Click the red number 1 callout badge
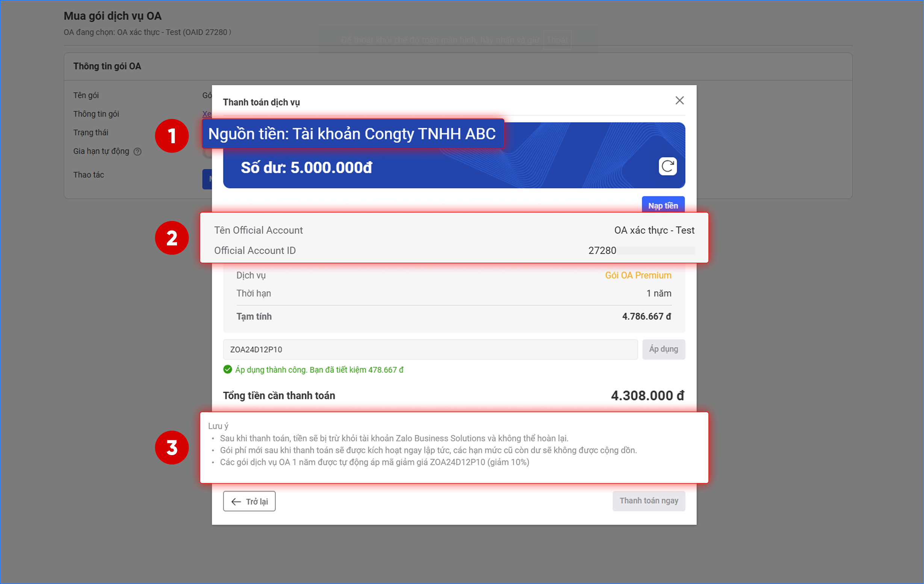 pos(171,136)
